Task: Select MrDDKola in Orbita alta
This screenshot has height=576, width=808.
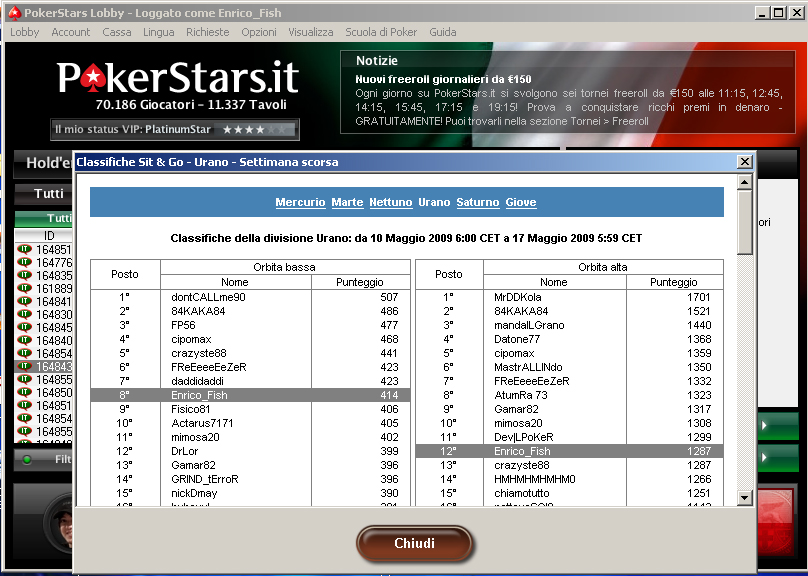Action: pyautogui.click(x=517, y=297)
